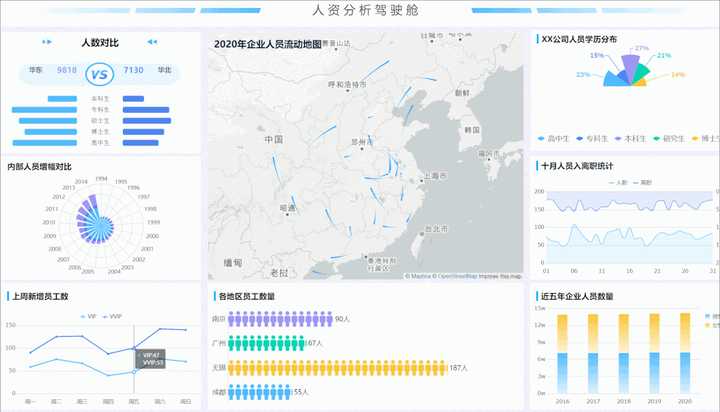Click the 广州 green people-icon row
This screenshot has height=412, width=720.
[266, 343]
